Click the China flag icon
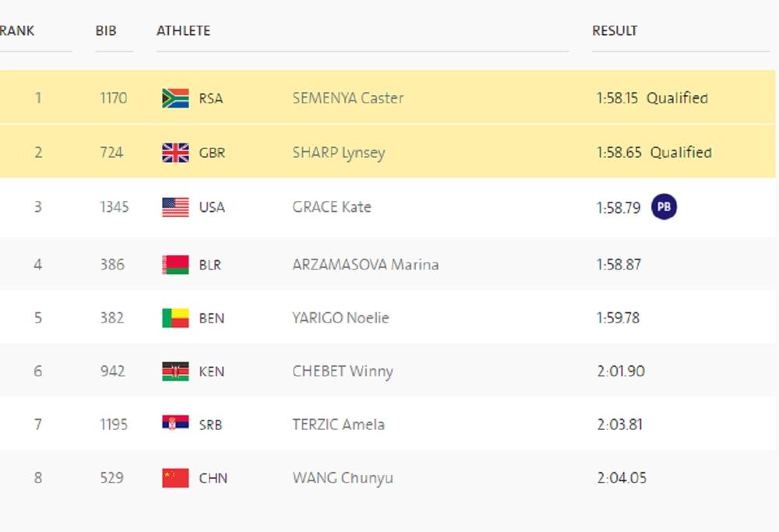 175,477
